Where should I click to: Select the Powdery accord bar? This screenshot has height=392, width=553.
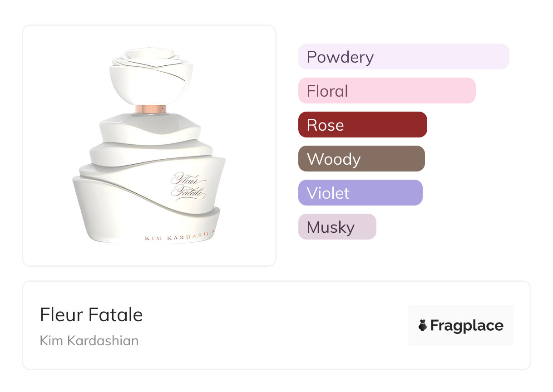(x=403, y=57)
